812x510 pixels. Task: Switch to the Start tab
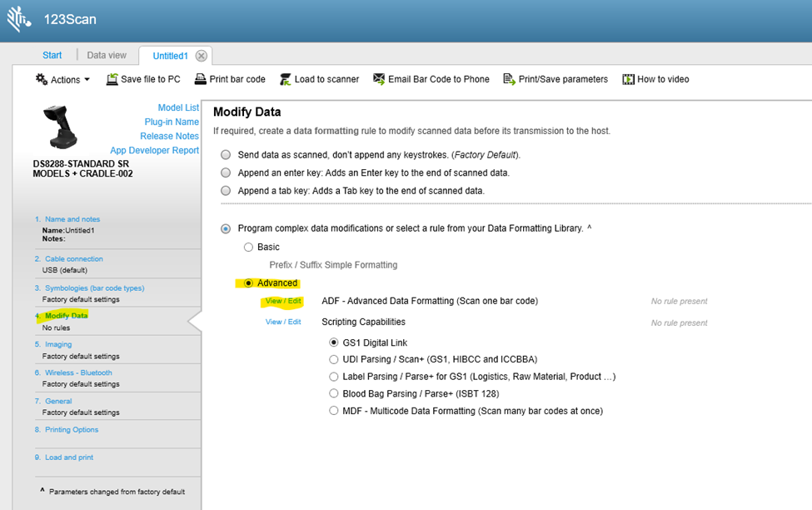(x=52, y=55)
